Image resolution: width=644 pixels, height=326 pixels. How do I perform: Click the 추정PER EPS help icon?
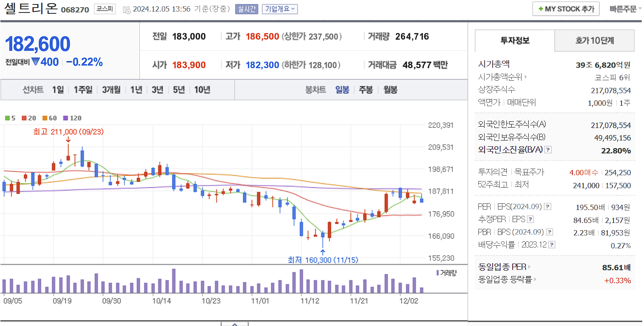pyautogui.click(x=530, y=219)
